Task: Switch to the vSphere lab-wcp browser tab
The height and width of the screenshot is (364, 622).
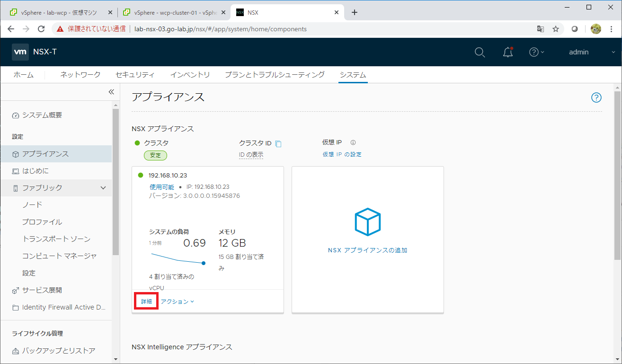Action: [60, 13]
